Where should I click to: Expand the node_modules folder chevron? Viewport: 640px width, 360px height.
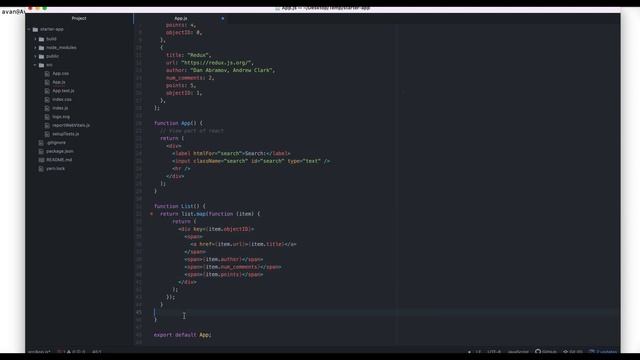[35, 48]
